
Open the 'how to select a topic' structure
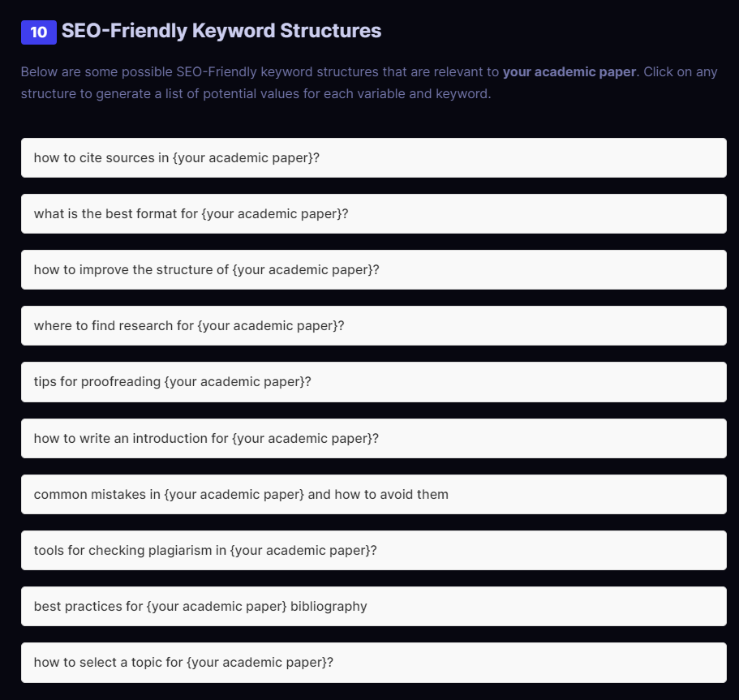(x=373, y=663)
